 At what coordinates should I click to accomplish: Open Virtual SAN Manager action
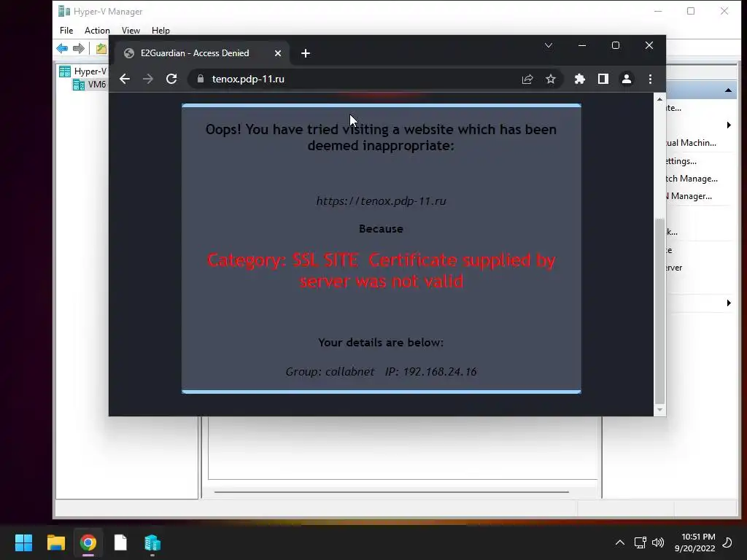689,196
